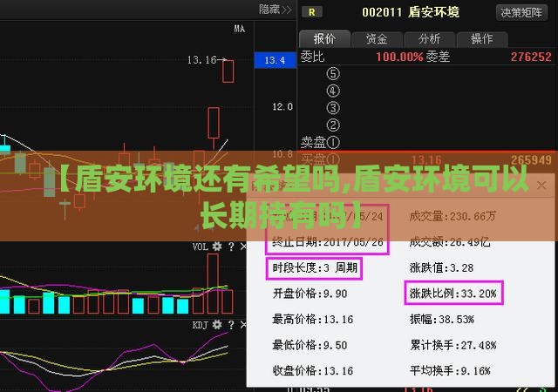558x392 pixels.
Task: Close the interval statistics popup
Action: pos(541,186)
